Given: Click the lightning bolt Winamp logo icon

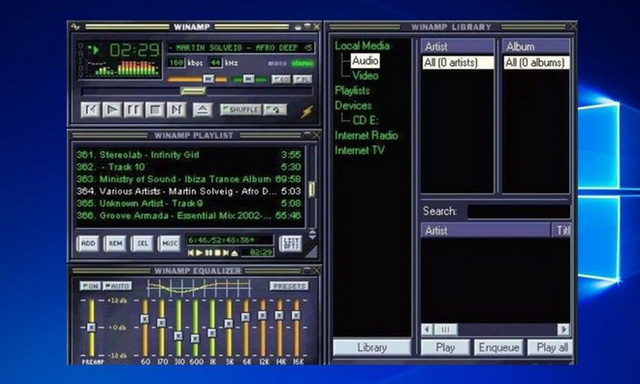Looking at the screenshot, I should click(307, 111).
